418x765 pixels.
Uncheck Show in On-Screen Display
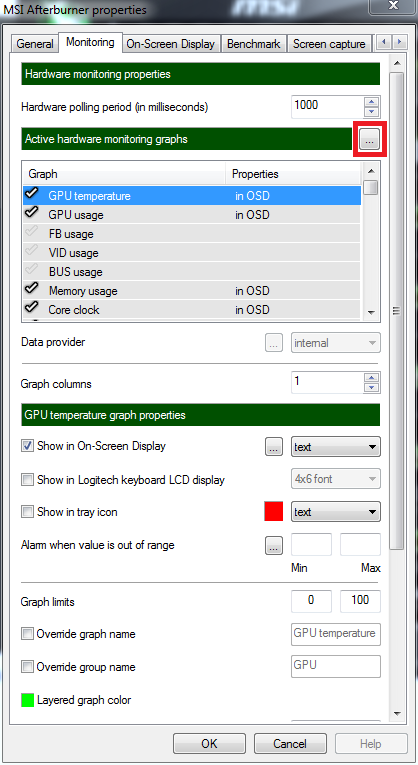pos(27,446)
